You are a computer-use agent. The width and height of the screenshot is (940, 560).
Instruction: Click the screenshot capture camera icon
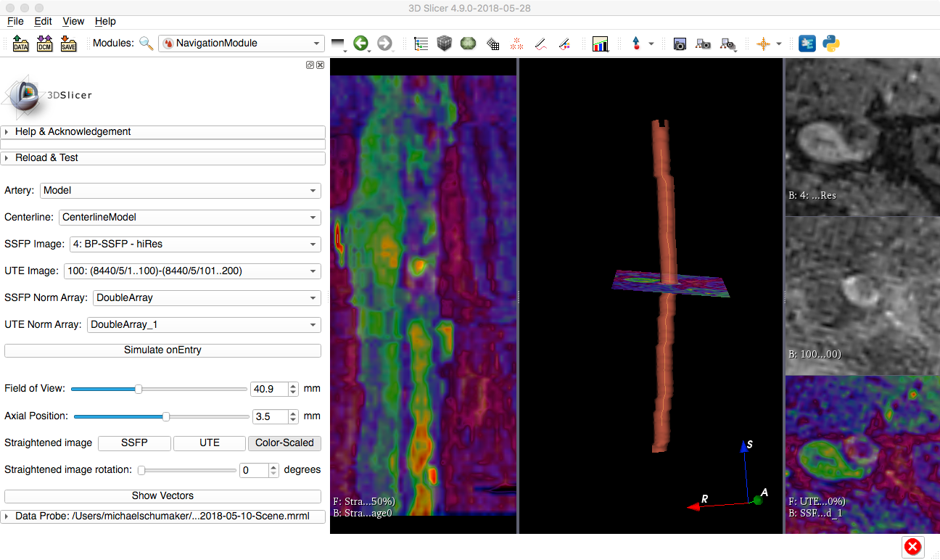coord(679,44)
